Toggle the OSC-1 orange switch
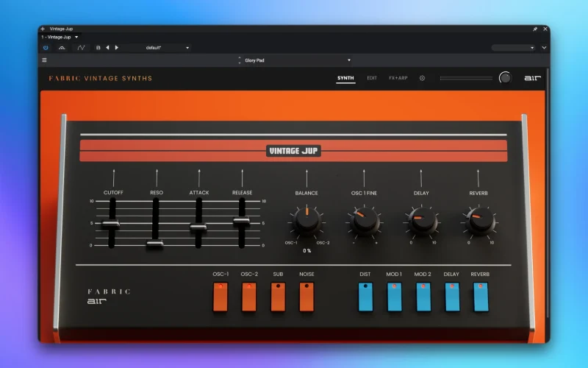 (220, 297)
